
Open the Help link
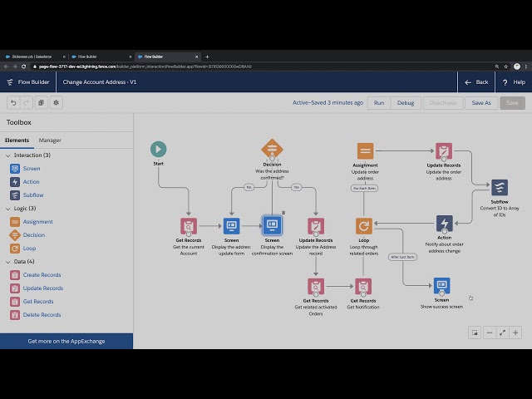pos(514,82)
